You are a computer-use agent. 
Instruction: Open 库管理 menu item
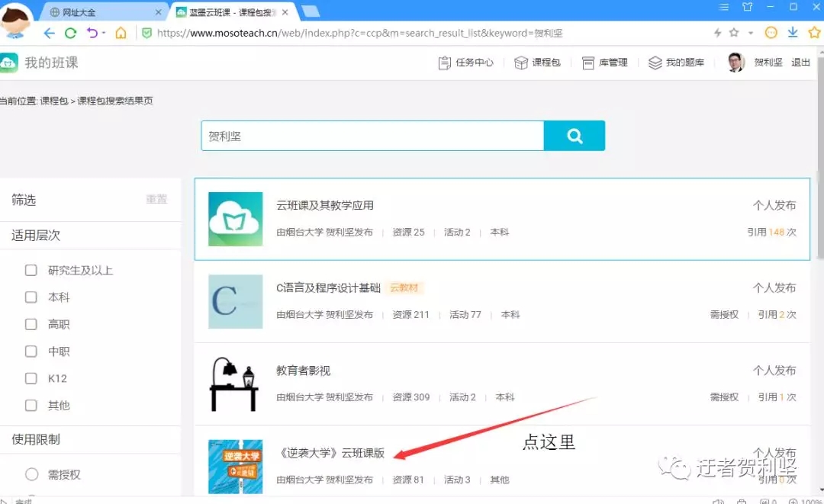[613, 63]
